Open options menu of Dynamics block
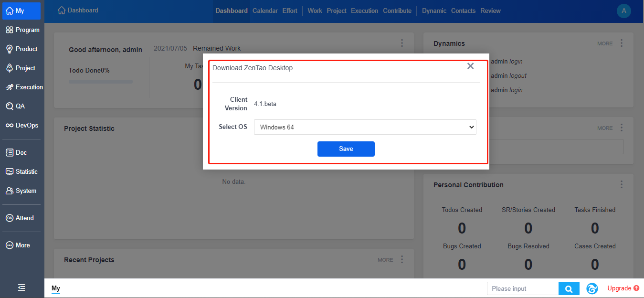644x298 pixels. (622, 43)
